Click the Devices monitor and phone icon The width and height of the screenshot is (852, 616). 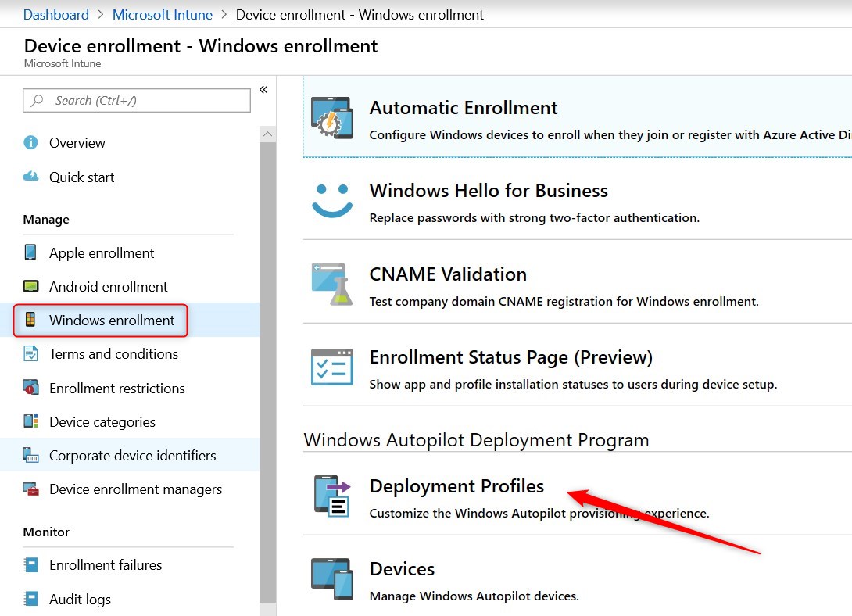[332, 579]
